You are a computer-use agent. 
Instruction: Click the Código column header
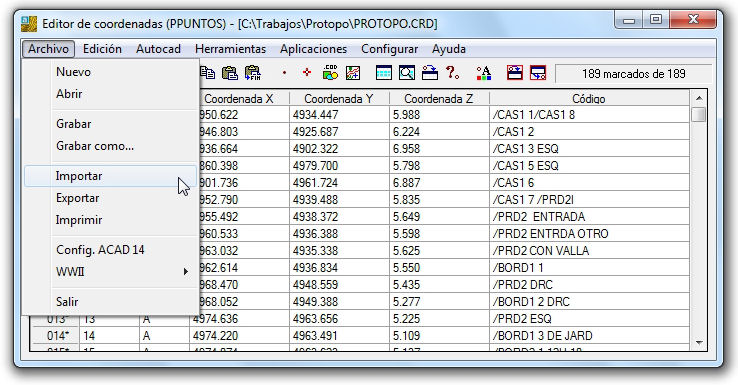click(x=589, y=98)
